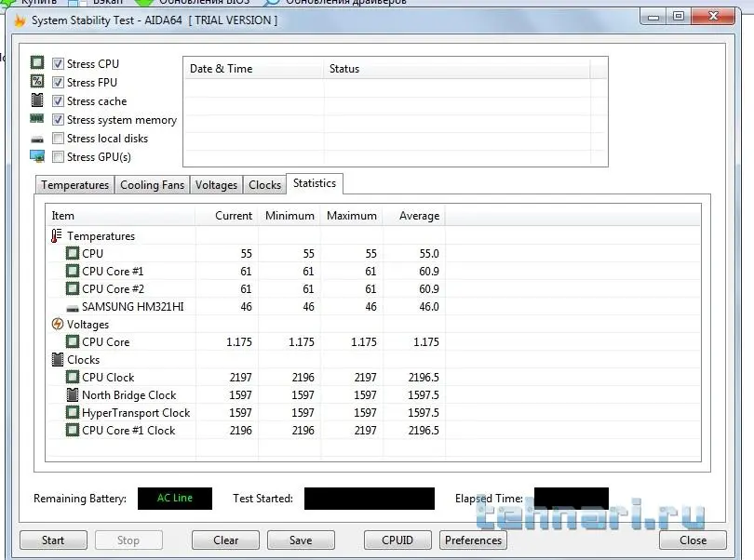754x560 pixels.
Task: Click the 46.0 average of SAMSUNG HM321HI
Action: coord(429,307)
